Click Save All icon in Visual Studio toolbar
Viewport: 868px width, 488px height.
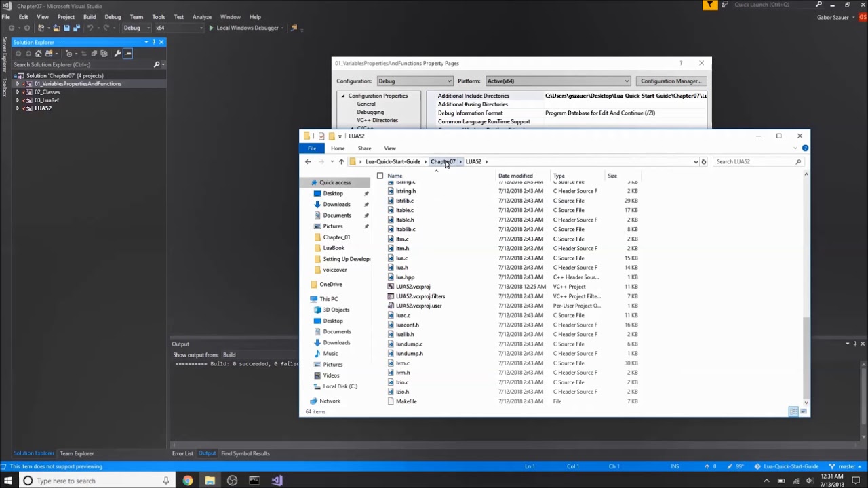76,28
